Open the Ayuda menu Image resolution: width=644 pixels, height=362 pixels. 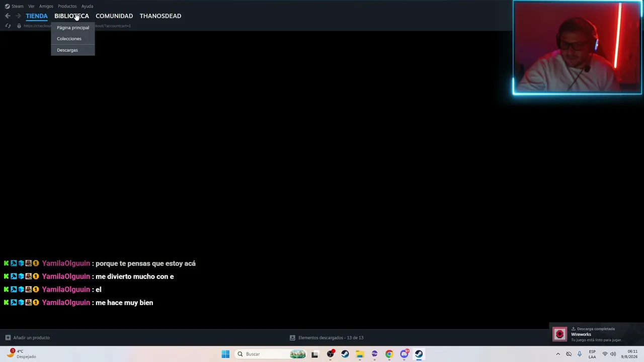click(87, 7)
